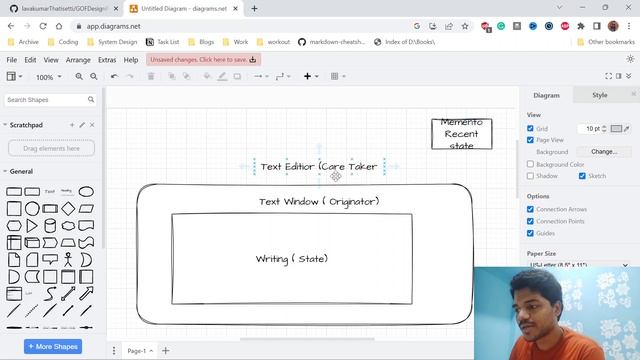
Task: Click the grid color swatch
Action: [x=616, y=129]
